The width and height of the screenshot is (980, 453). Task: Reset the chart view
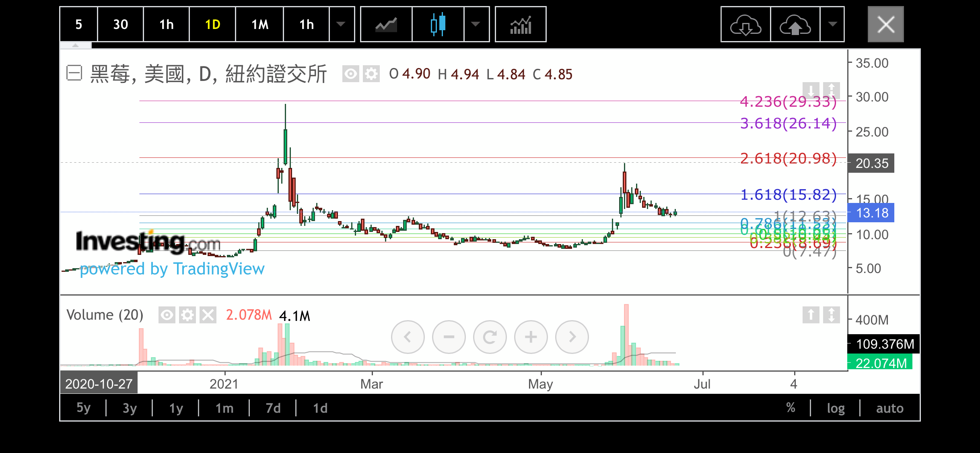coord(490,337)
